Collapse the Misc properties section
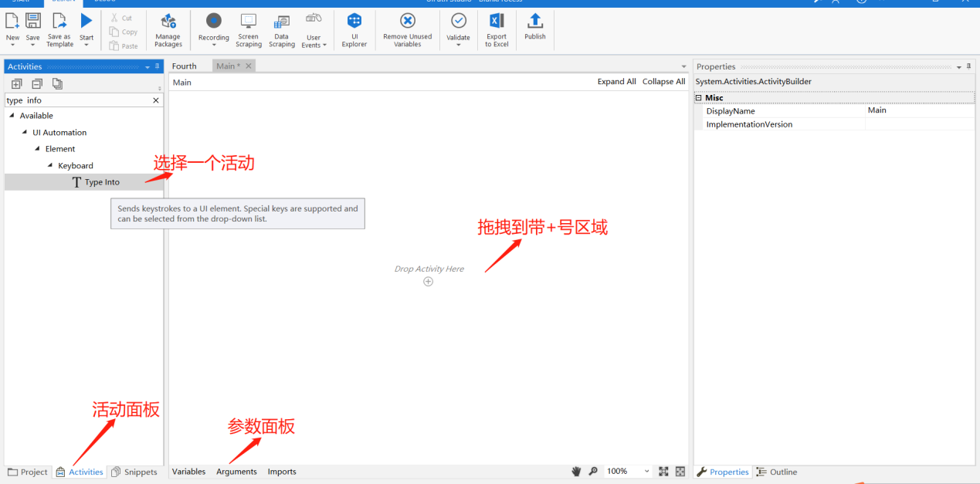Image resolution: width=980 pixels, height=484 pixels. [699, 98]
